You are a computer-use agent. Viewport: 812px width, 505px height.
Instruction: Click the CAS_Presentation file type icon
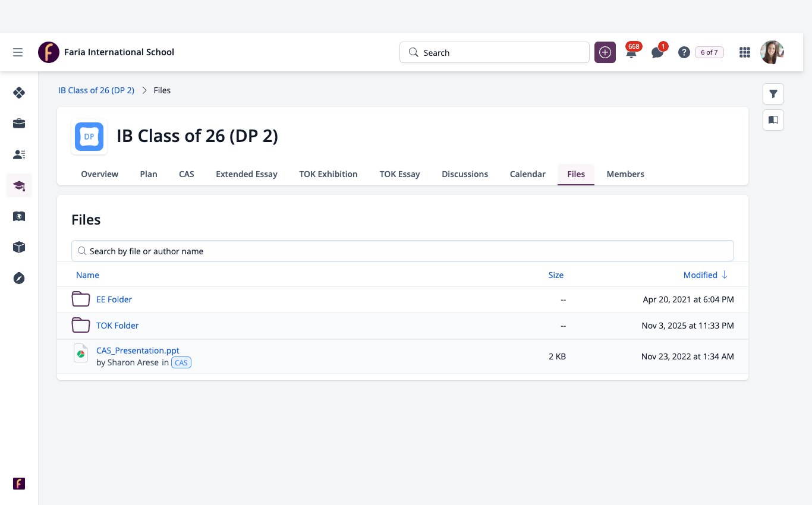coord(81,353)
